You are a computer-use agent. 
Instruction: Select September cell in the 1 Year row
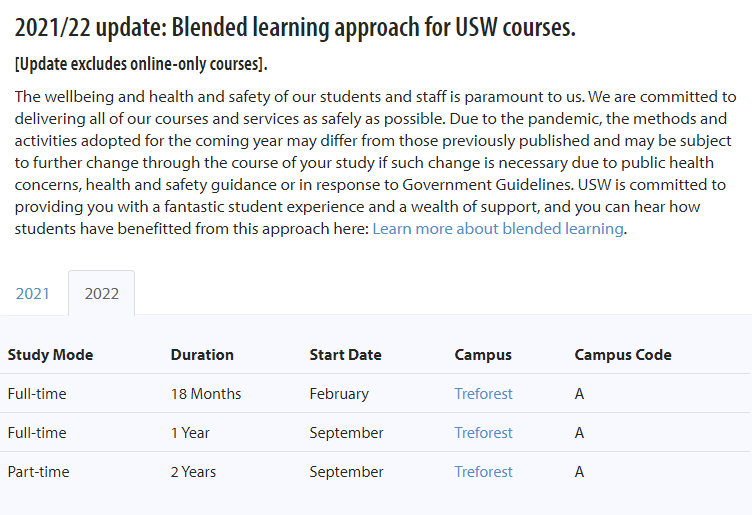(x=346, y=433)
